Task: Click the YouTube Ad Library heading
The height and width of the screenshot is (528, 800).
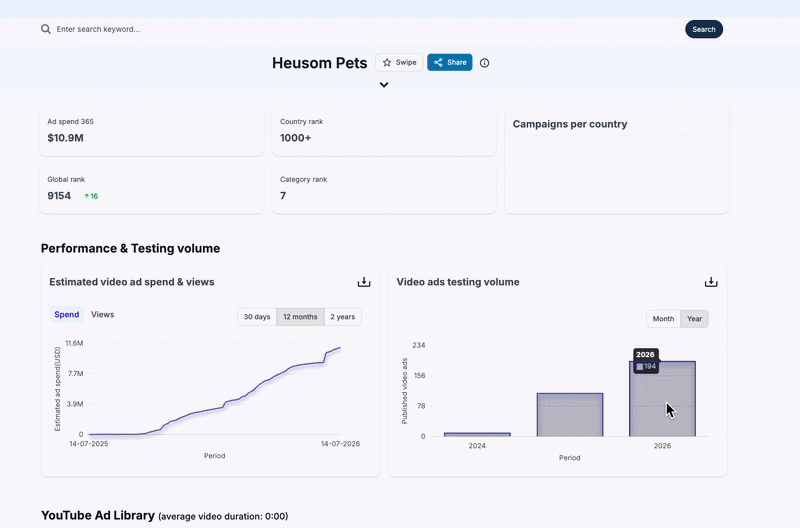Action: [x=98, y=515]
